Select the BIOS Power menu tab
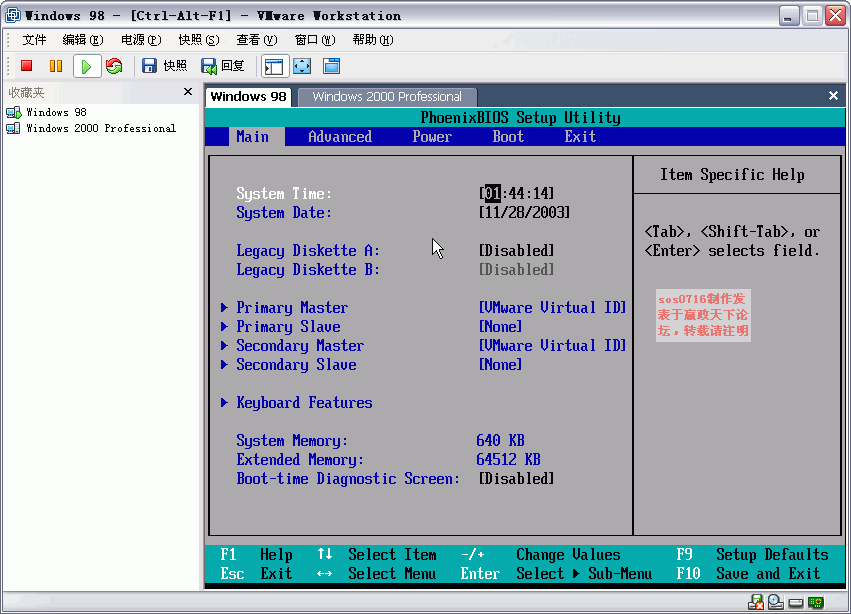 click(x=432, y=136)
